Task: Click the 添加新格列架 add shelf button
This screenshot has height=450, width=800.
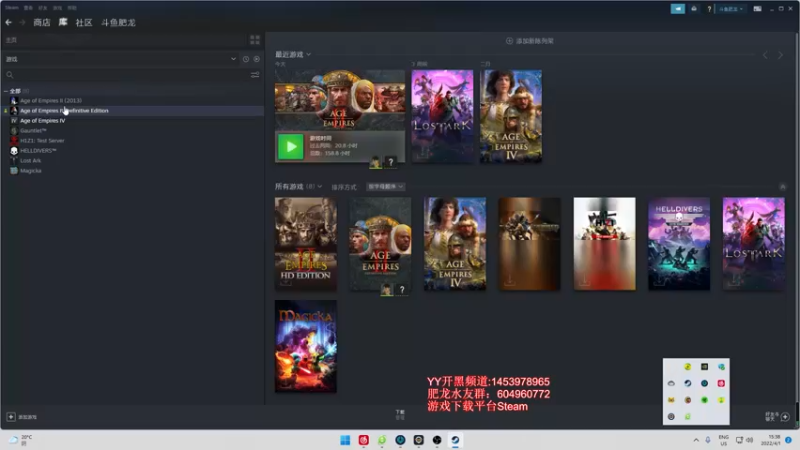Action: click(x=530, y=41)
